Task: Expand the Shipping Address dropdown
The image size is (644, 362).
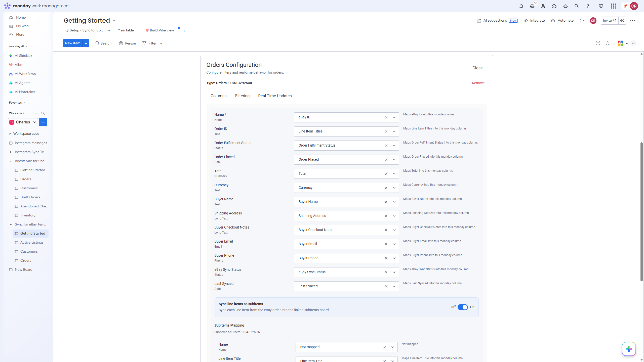Action: click(394, 216)
